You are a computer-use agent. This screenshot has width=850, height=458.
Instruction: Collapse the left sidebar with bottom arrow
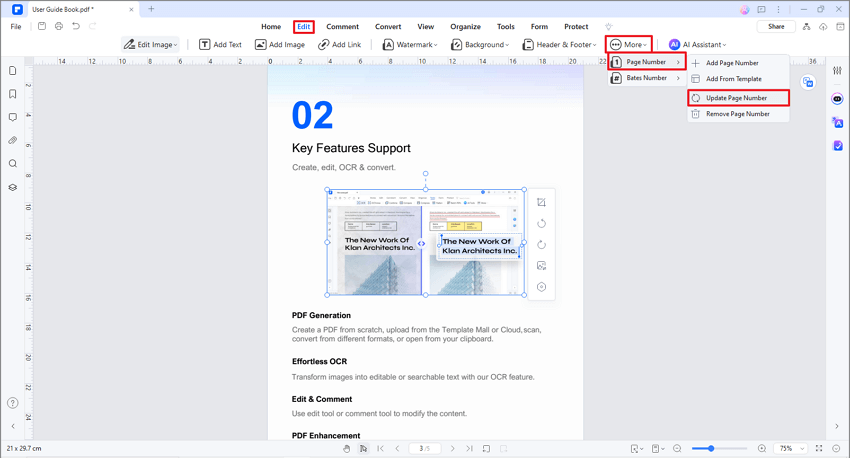(12, 427)
